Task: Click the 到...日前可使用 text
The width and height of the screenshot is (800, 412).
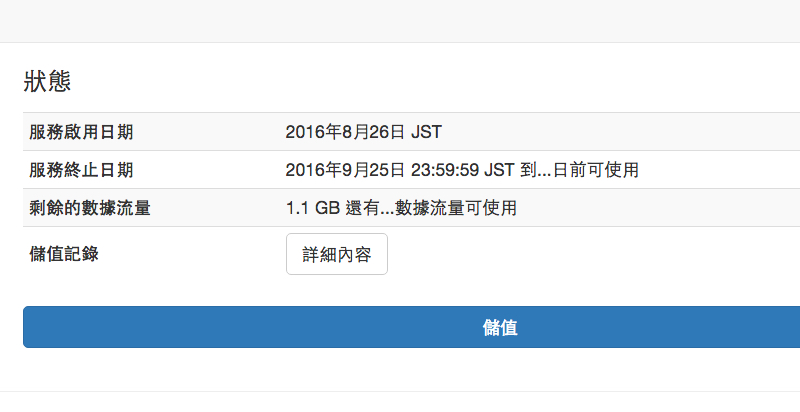Action: [580, 170]
